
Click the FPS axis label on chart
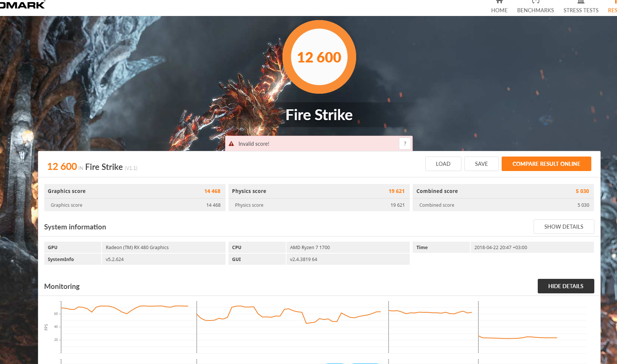(46, 327)
